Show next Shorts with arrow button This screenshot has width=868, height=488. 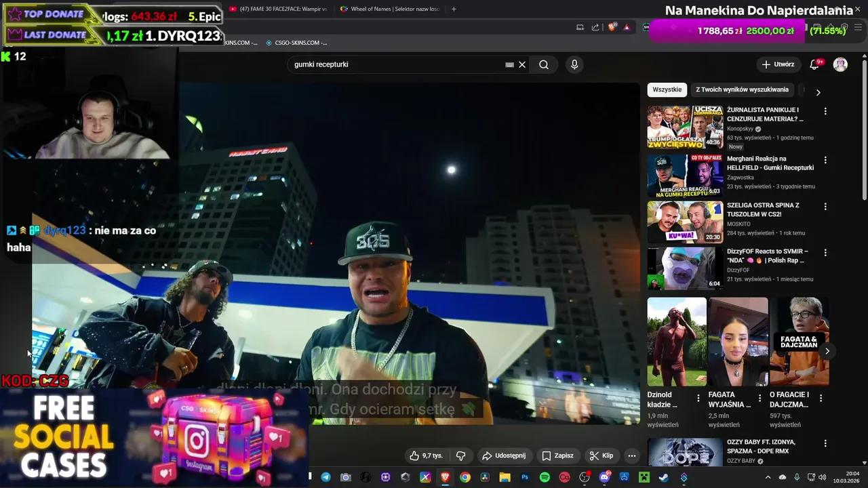(x=827, y=351)
